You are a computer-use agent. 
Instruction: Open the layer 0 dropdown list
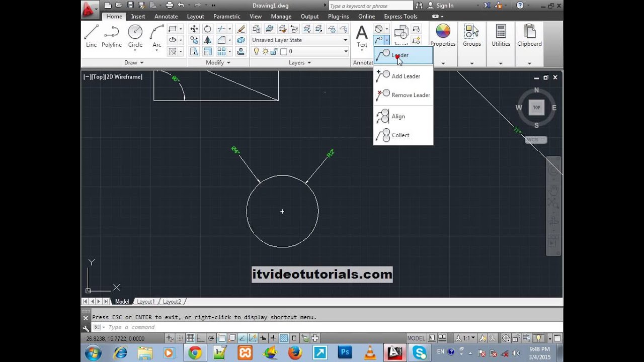346,51
